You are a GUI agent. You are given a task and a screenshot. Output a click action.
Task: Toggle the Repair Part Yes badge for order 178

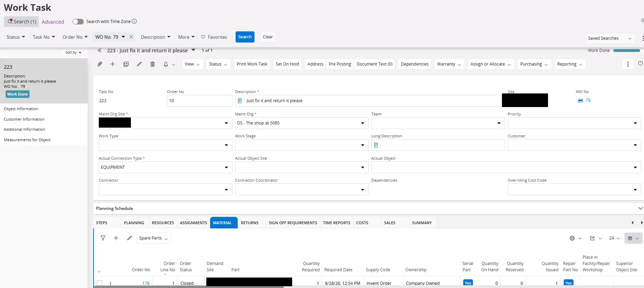(x=569, y=283)
